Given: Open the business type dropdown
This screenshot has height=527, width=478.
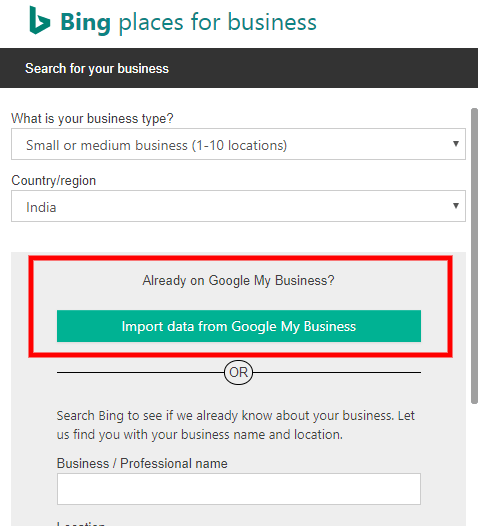Looking at the screenshot, I should 238,144.
